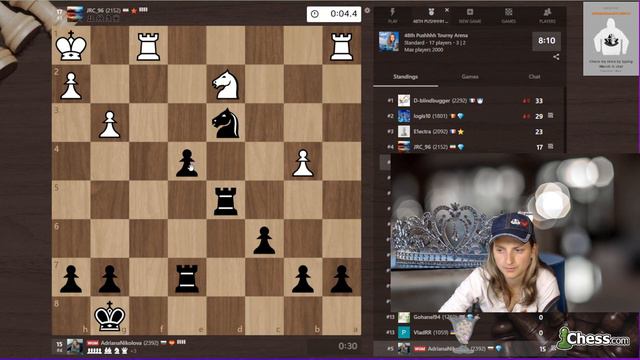Open tournament avatar image
The height and width of the screenshot is (360, 640).
coord(389,42)
